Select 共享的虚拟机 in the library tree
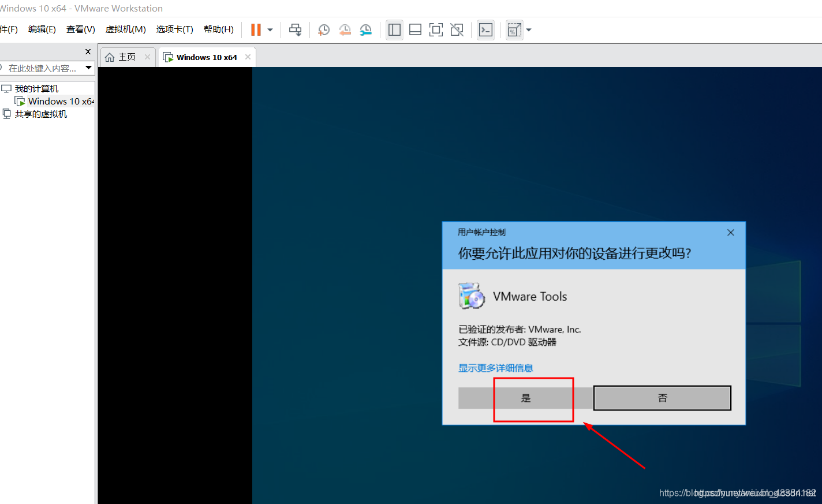The height and width of the screenshot is (504, 822). coord(41,114)
